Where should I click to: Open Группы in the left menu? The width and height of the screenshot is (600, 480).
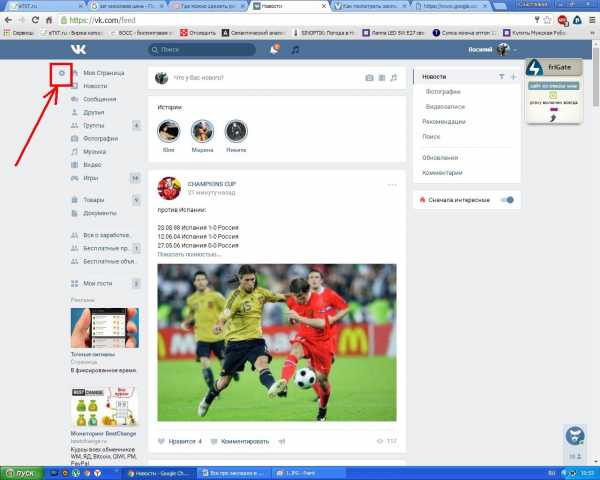click(x=93, y=126)
